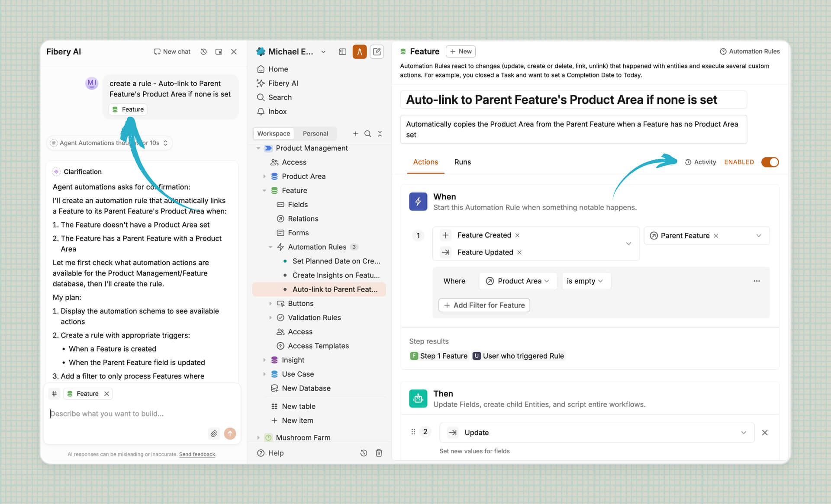
Task: Toggle the ENABLED rule switch
Action: 770,162
